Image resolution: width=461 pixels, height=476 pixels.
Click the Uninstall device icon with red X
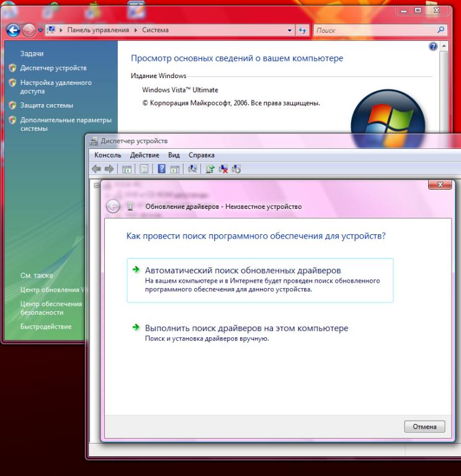223,169
